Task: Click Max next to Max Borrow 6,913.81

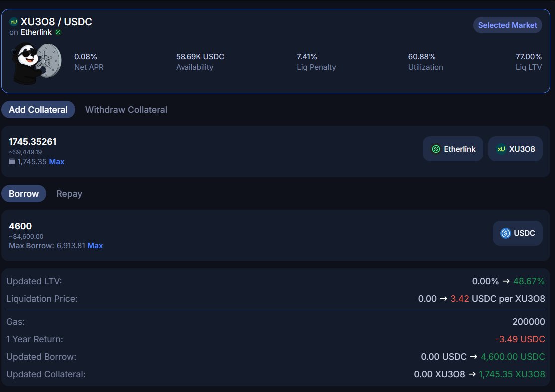Action: click(95, 246)
